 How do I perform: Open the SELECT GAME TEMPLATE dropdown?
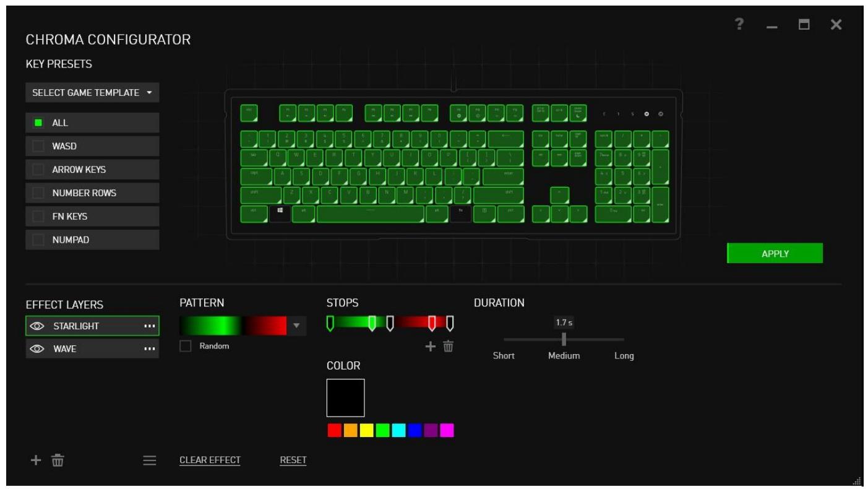click(x=92, y=92)
